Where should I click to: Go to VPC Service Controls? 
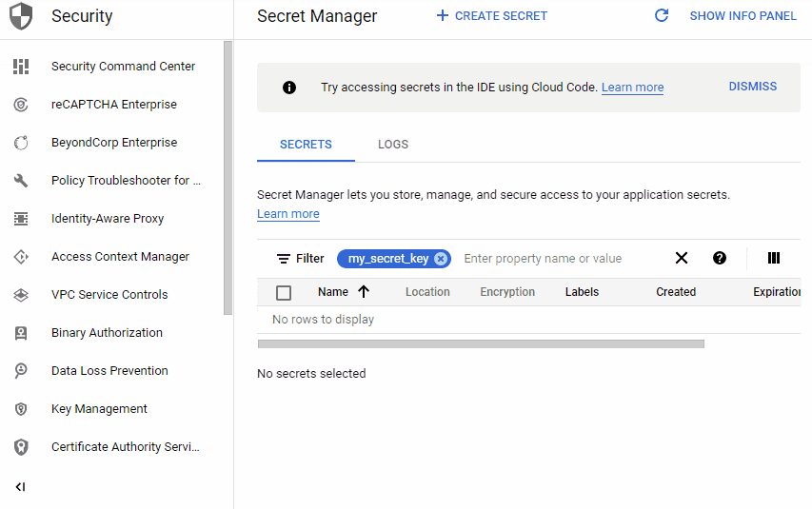pyautogui.click(x=109, y=295)
